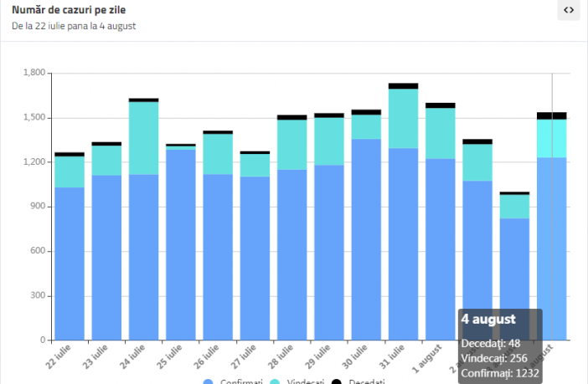Click the date range subtitle text
The height and width of the screenshot is (384, 588).
(74, 26)
